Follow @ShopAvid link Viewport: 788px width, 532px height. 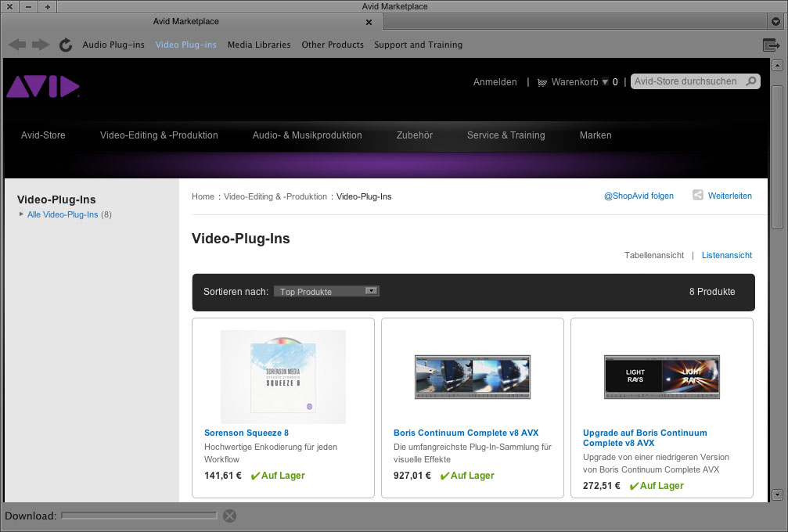pyautogui.click(x=639, y=196)
